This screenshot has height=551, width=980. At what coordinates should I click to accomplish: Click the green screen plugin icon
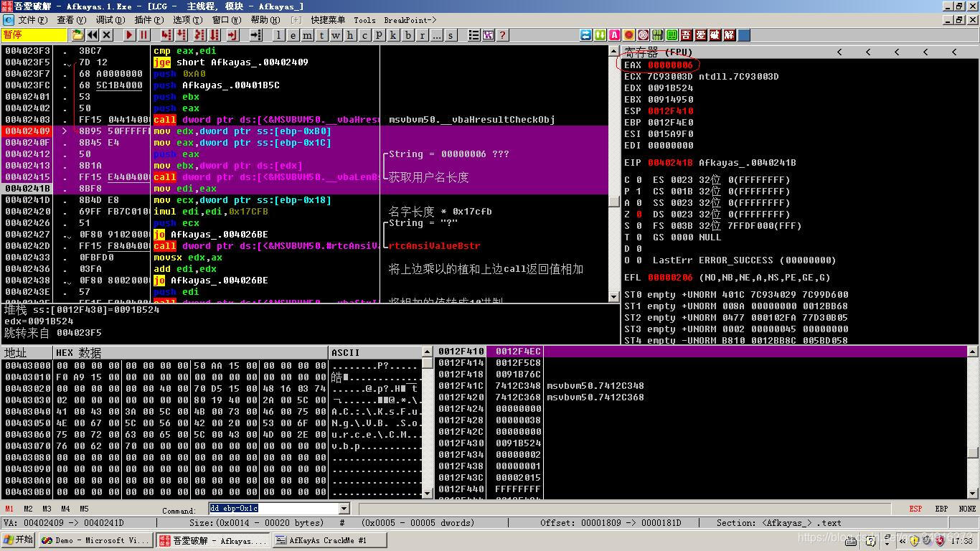[x=672, y=34]
